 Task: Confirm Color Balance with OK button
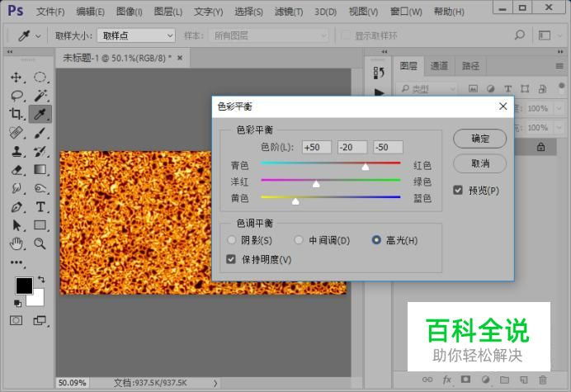pyautogui.click(x=479, y=139)
